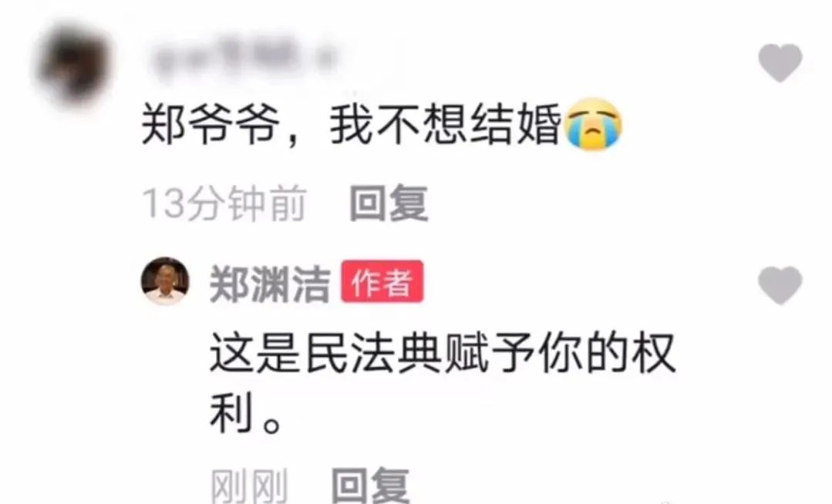Open the 郑渊洁 username link
This screenshot has height=504, width=832.
(x=270, y=284)
